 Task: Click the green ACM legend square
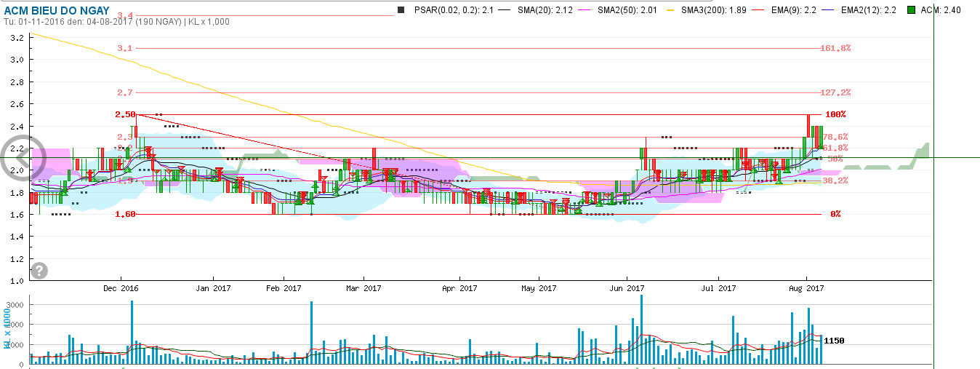tap(911, 10)
